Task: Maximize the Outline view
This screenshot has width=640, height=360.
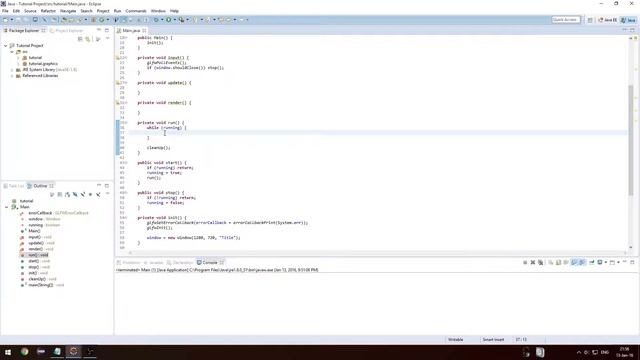Action: (x=107, y=186)
